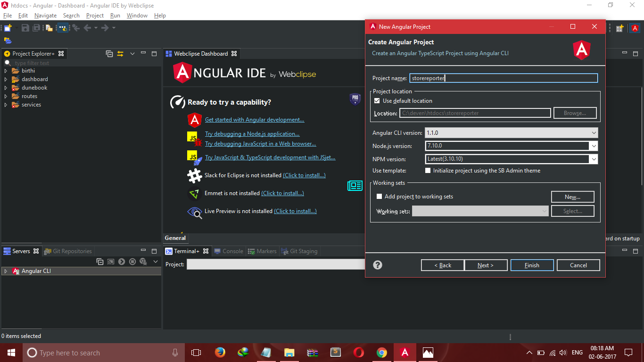Open File Explorer from the taskbar
Screen dimensions: 644x362
coord(289,353)
